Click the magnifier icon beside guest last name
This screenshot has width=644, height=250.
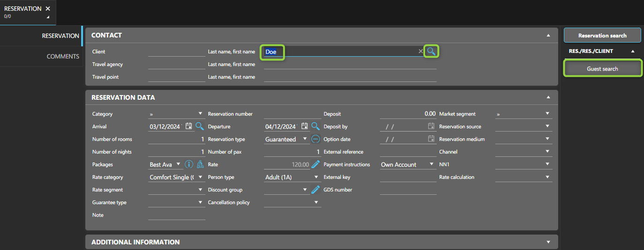[432, 51]
